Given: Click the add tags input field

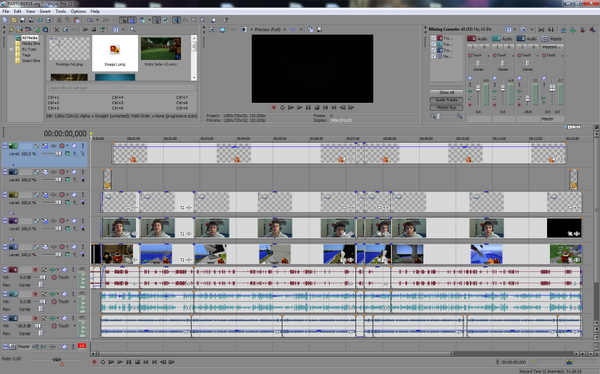Looking at the screenshot, I should (x=122, y=88).
